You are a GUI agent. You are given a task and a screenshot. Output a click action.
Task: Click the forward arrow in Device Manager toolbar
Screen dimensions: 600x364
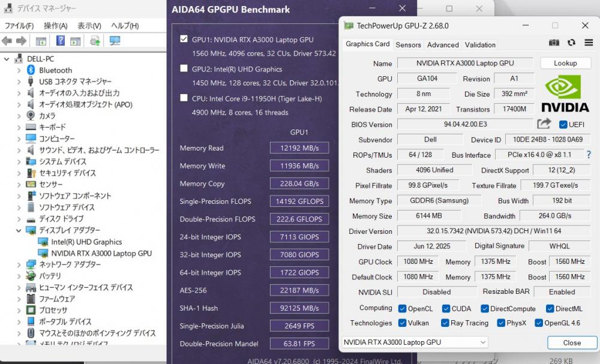(22, 41)
